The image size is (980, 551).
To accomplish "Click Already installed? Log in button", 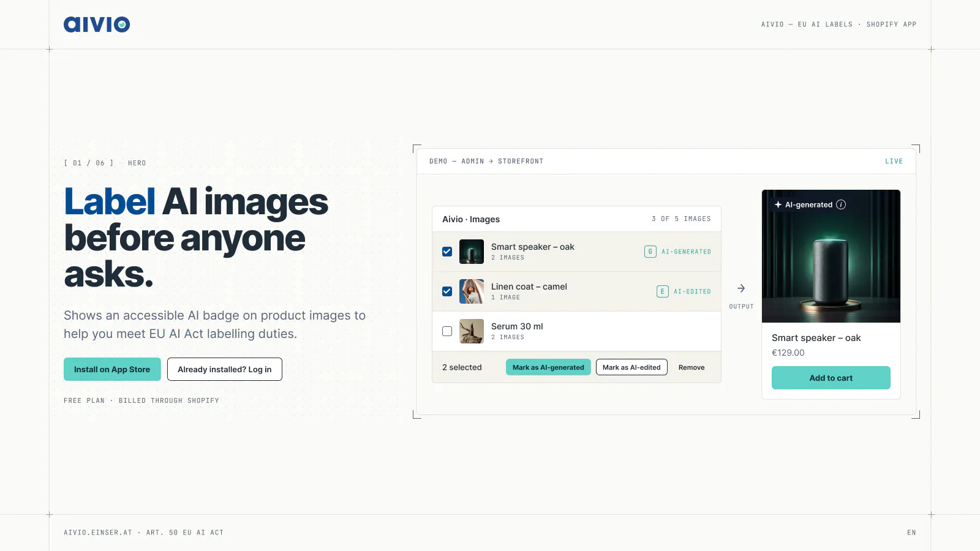I will point(225,369).
